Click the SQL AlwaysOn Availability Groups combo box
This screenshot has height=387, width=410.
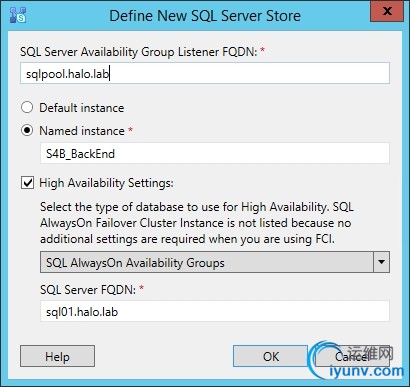pyautogui.click(x=215, y=262)
